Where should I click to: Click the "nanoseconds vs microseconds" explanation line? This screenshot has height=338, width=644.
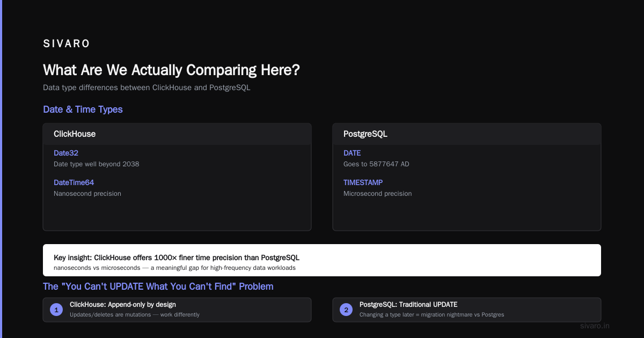[174, 268]
